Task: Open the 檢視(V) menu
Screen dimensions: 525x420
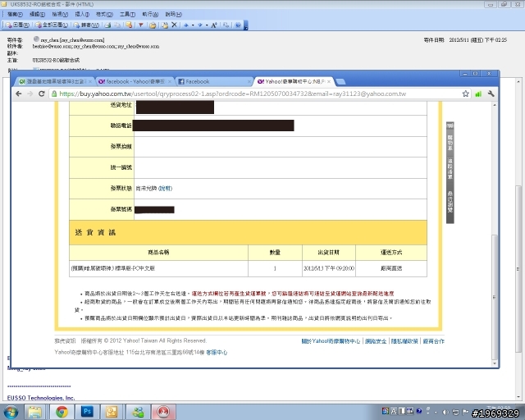Action: (60, 15)
